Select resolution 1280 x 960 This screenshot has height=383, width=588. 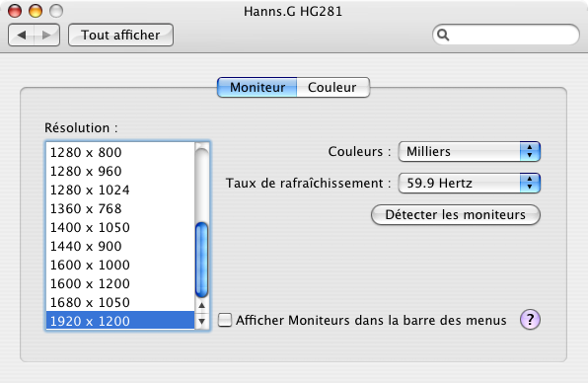(120, 171)
